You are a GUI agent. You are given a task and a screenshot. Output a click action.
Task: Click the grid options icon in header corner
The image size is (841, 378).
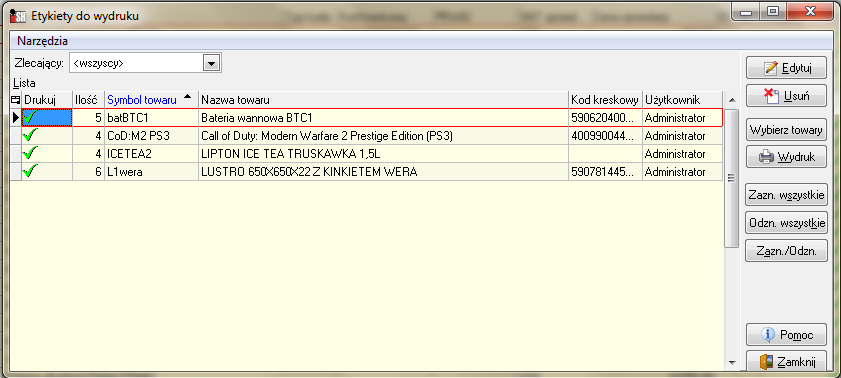click(x=16, y=100)
